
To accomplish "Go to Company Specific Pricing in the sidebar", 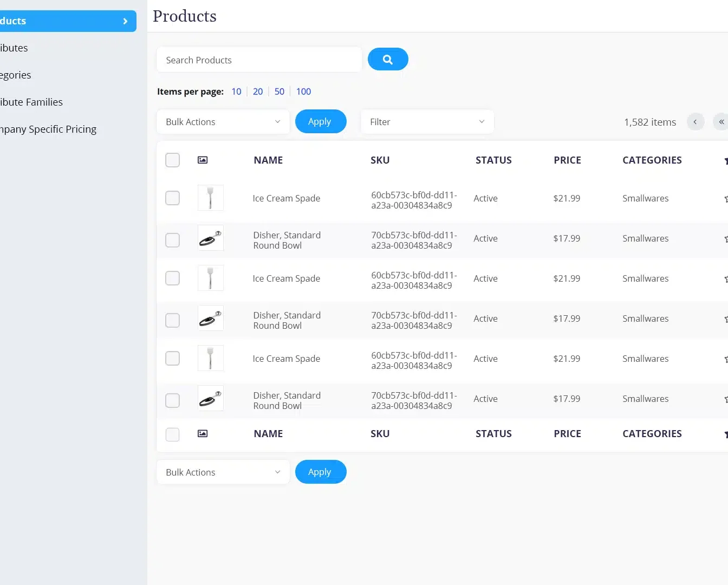I will [48, 129].
